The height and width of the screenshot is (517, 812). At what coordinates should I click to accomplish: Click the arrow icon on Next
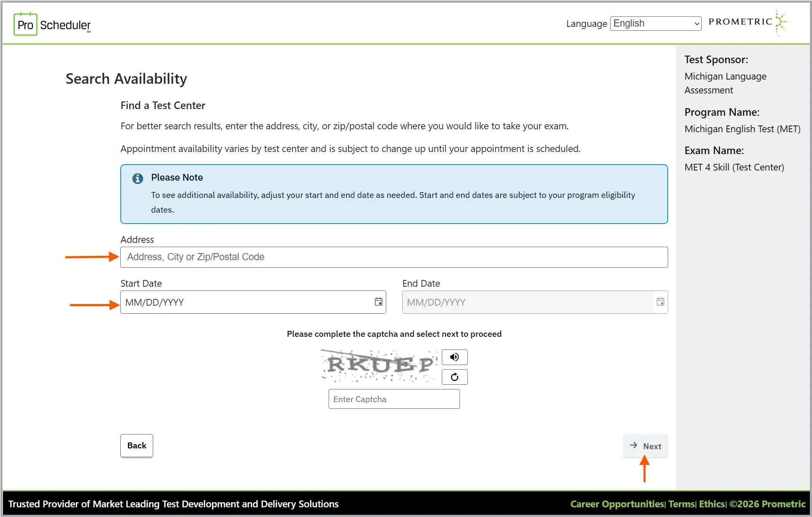633,445
